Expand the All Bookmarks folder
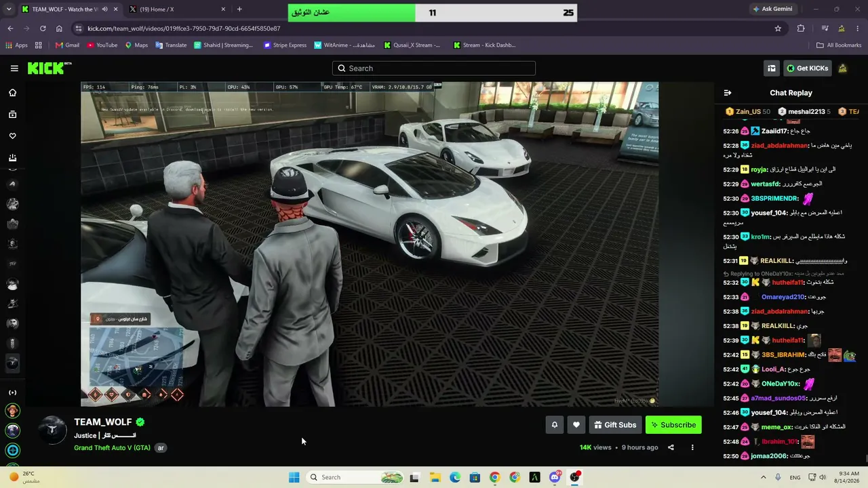The width and height of the screenshot is (868, 488). point(839,45)
